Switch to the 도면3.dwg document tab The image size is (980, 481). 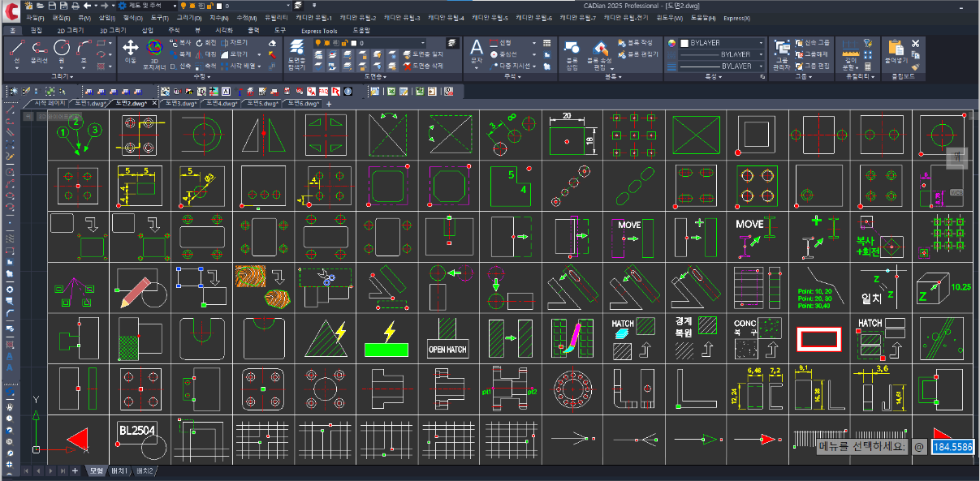coord(179,104)
